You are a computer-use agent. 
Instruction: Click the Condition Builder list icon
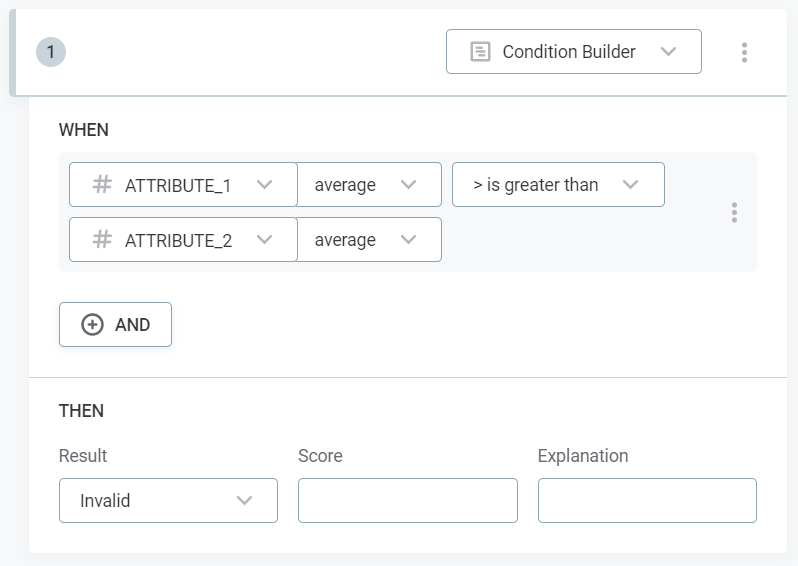(480, 52)
